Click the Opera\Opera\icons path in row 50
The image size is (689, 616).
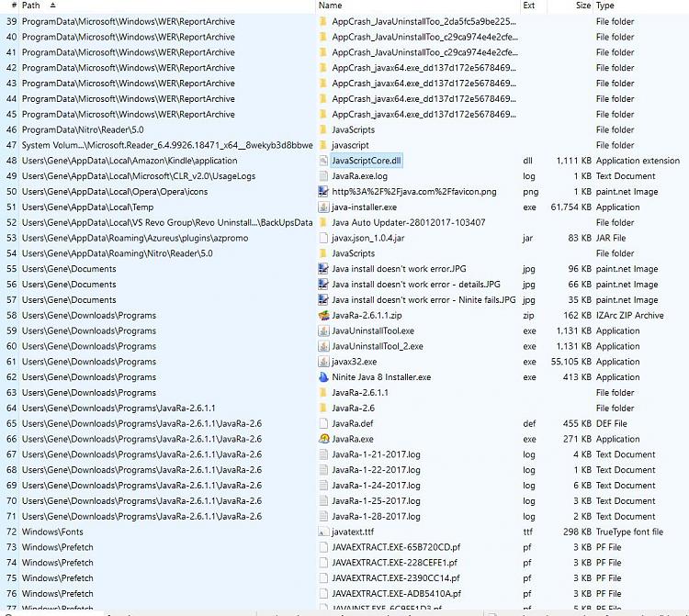point(115,192)
